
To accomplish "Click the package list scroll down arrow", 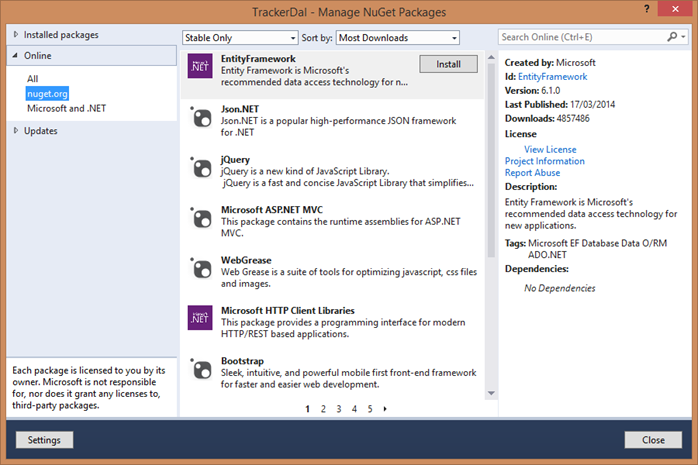I will pos(491,393).
